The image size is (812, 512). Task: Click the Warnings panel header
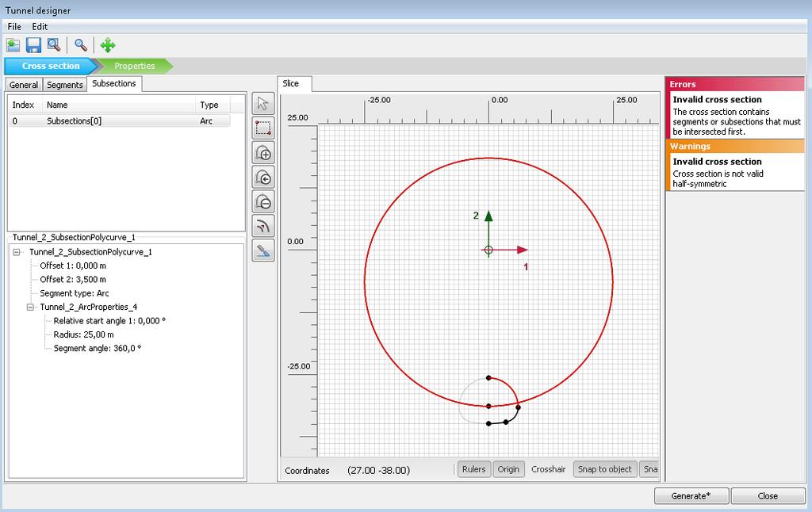[x=735, y=146]
